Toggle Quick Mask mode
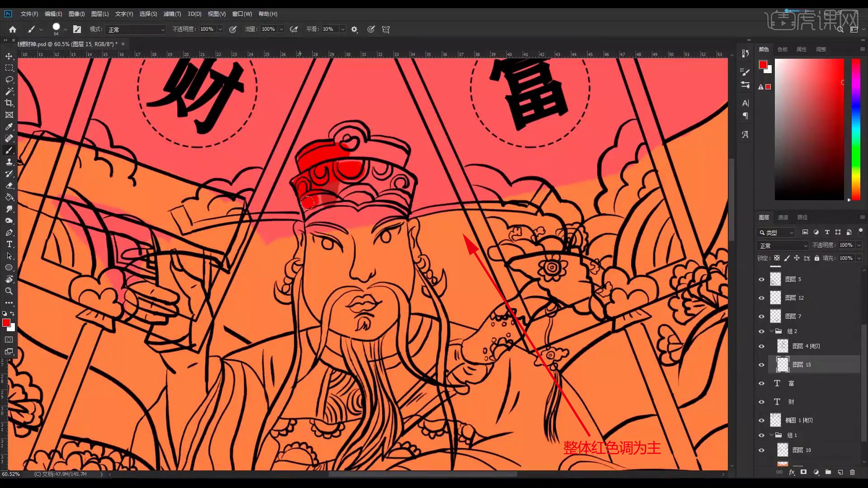Image resolution: width=868 pixels, height=488 pixels. [9, 340]
